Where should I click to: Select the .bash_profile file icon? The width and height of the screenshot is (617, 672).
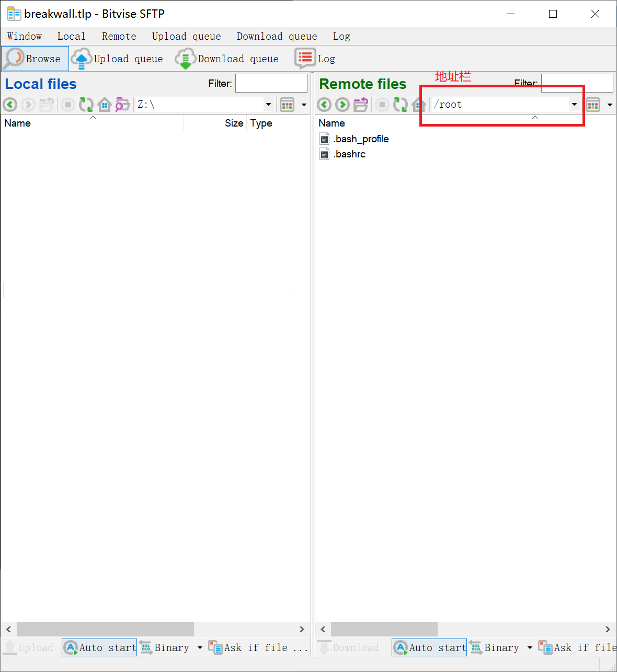(x=325, y=139)
